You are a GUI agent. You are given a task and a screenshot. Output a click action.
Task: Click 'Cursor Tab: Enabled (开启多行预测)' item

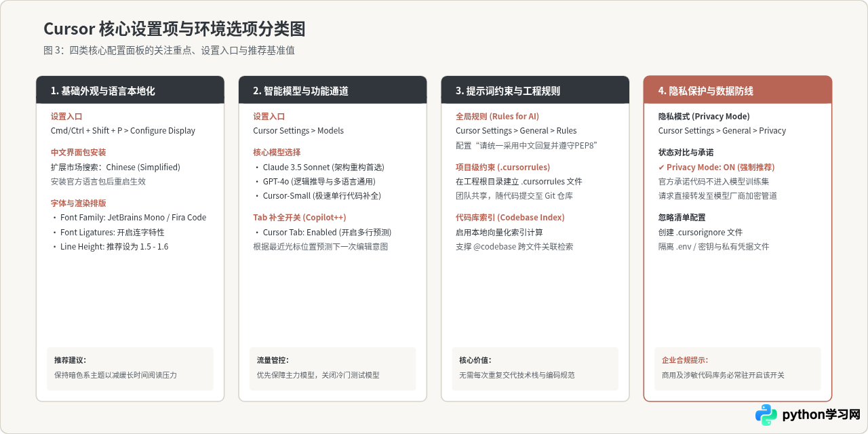tap(327, 233)
